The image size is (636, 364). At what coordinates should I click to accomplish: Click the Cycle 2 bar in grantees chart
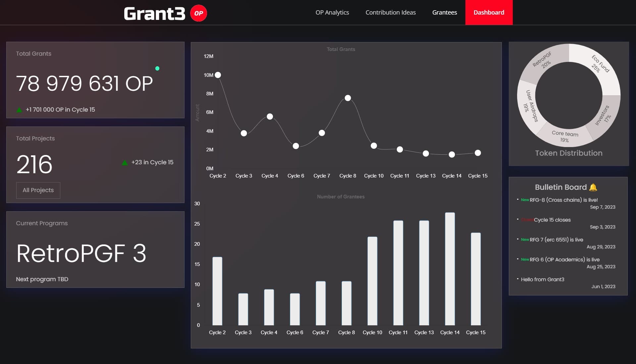[x=217, y=291]
